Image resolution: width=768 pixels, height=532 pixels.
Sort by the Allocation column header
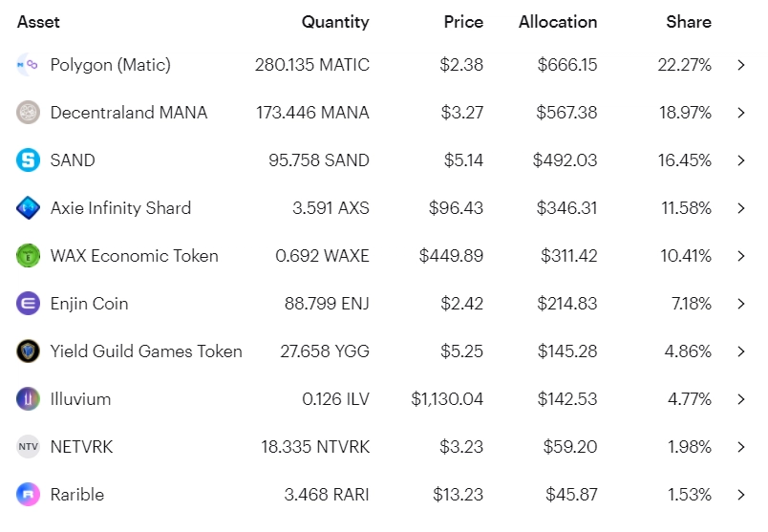[558, 22]
